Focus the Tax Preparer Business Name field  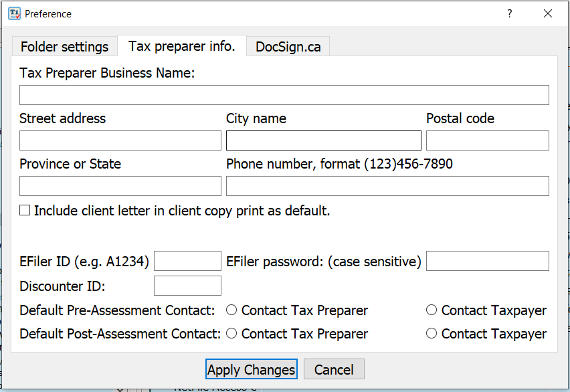pyautogui.click(x=284, y=95)
